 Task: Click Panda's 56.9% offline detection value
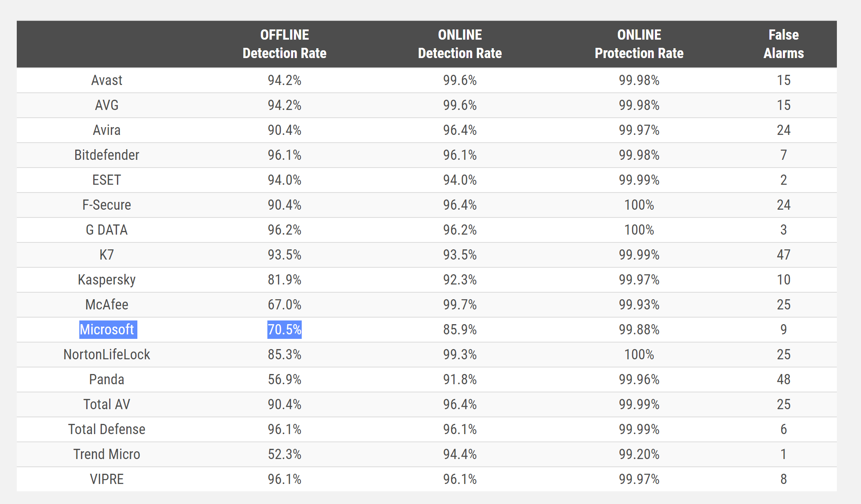coord(284,379)
